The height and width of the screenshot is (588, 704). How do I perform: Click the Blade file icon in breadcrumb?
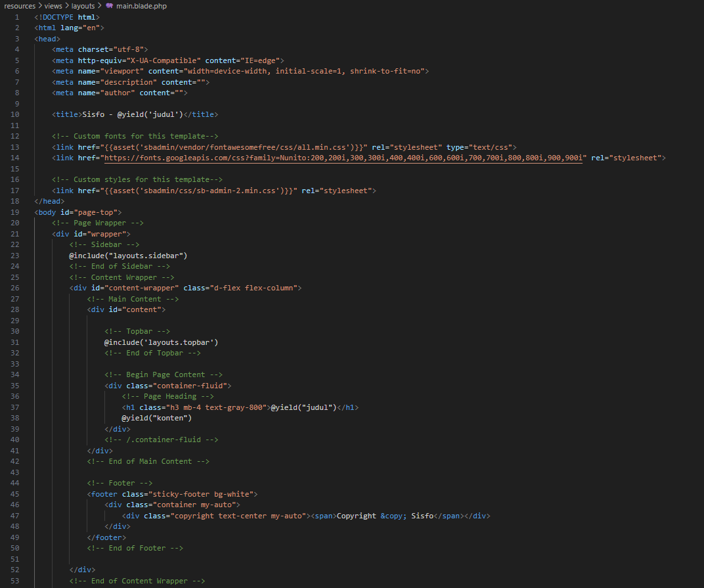(109, 6)
